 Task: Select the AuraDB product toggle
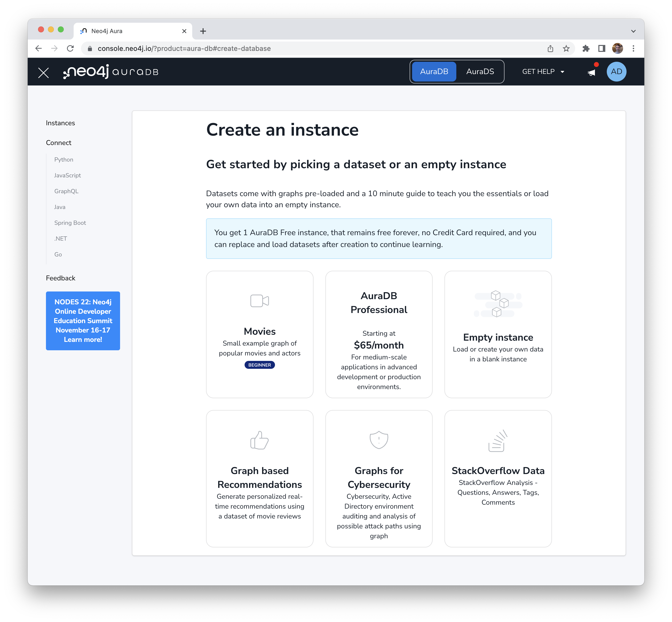434,71
